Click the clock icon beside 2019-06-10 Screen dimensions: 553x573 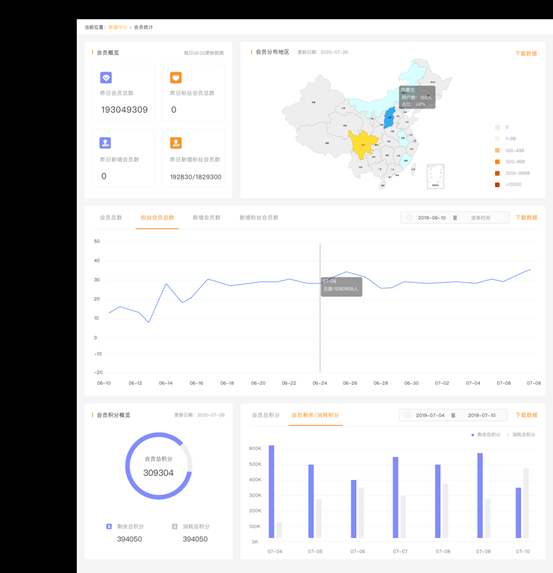click(x=409, y=218)
